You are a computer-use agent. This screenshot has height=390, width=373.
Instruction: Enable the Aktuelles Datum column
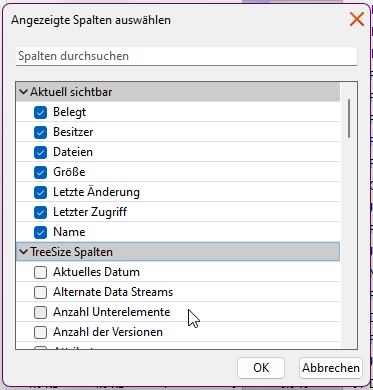(x=40, y=272)
